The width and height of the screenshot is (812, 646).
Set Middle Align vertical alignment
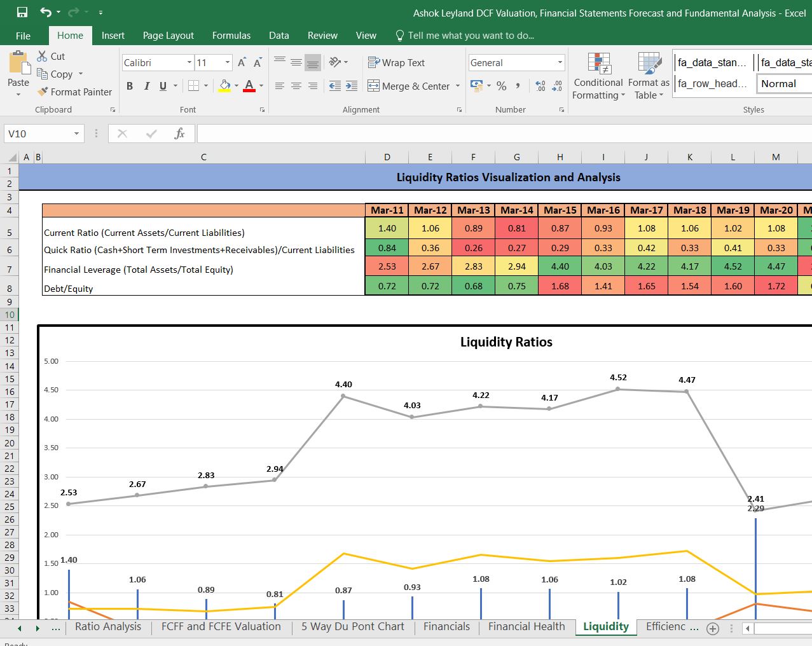coord(296,62)
